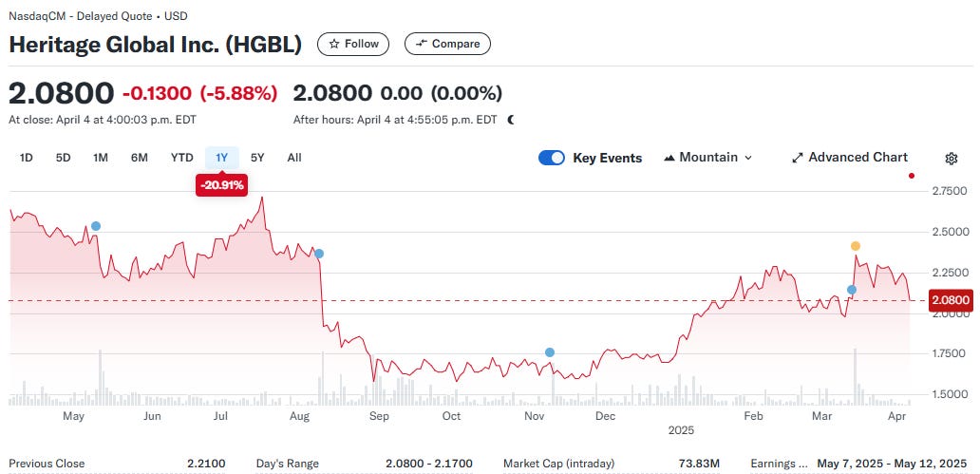Click the Earnings date May 7, 2025 value
The image size is (980, 474).
click(892, 464)
